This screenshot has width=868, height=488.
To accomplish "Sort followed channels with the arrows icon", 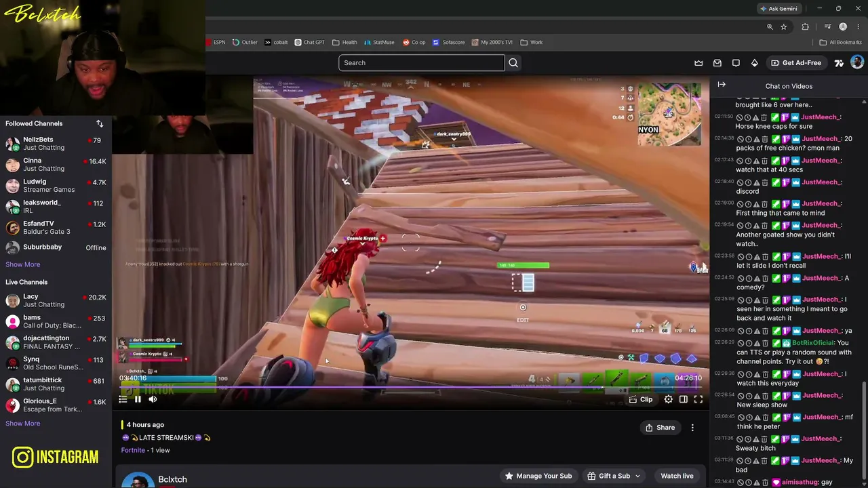I will 100,123.
